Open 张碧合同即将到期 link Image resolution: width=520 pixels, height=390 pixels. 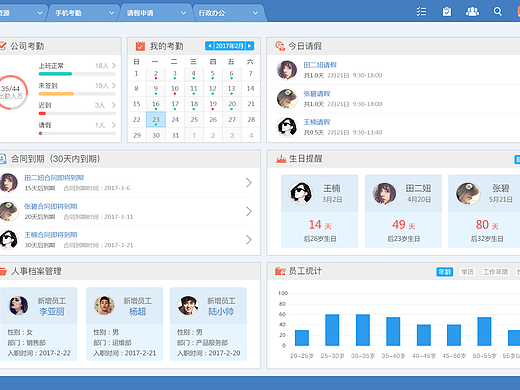(51, 206)
